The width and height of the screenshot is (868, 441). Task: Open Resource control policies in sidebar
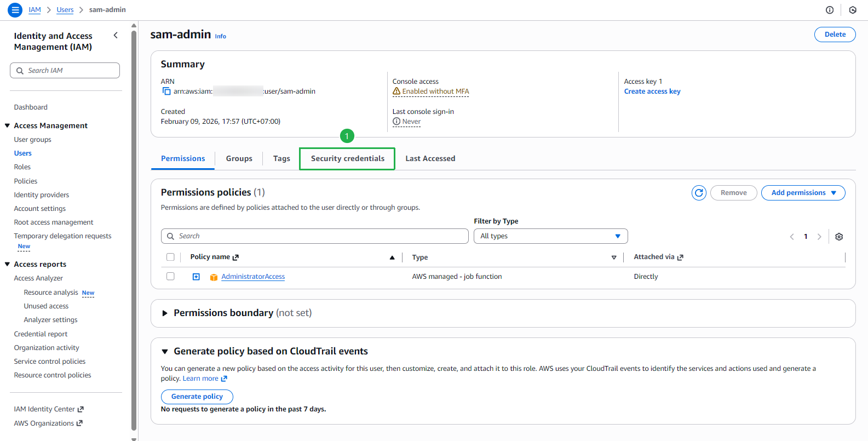click(x=53, y=375)
